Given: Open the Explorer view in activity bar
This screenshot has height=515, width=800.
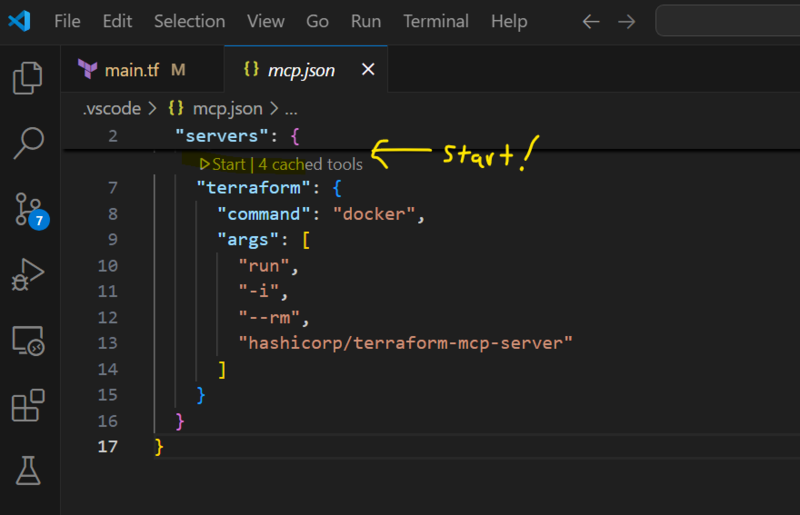Looking at the screenshot, I should tap(28, 78).
